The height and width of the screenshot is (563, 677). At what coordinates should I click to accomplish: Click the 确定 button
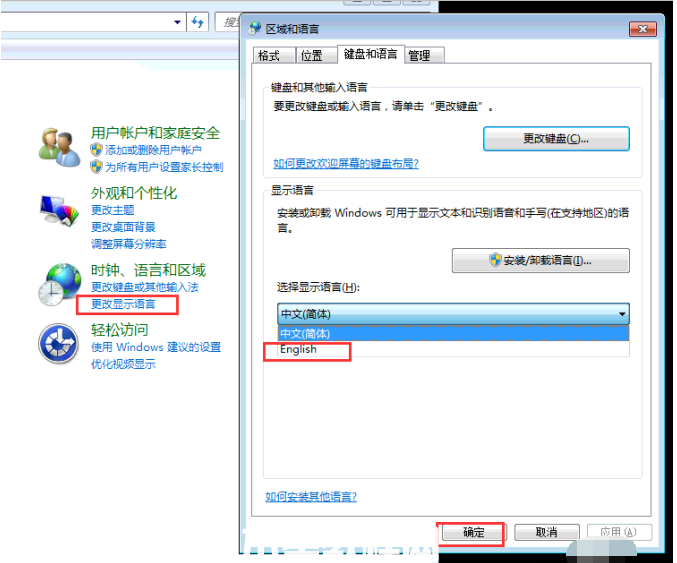point(473,532)
